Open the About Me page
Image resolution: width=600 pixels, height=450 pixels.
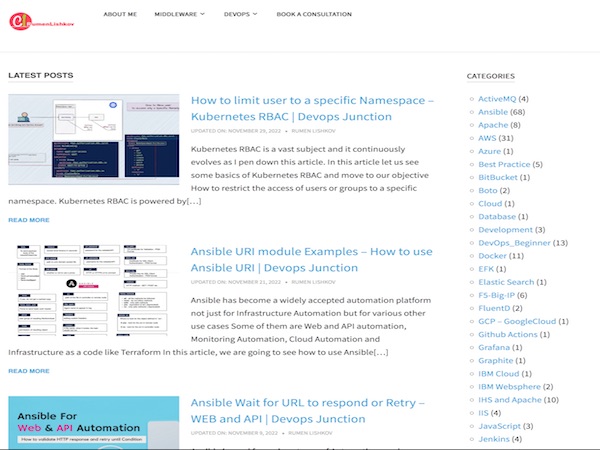(120, 15)
